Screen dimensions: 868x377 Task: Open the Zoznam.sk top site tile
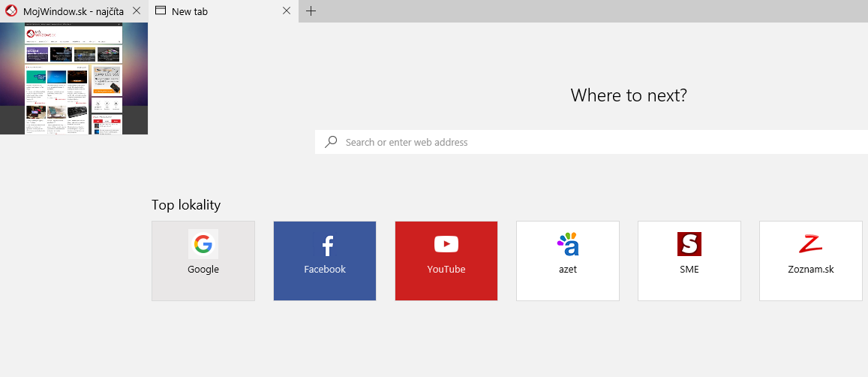pyautogui.click(x=811, y=261)
